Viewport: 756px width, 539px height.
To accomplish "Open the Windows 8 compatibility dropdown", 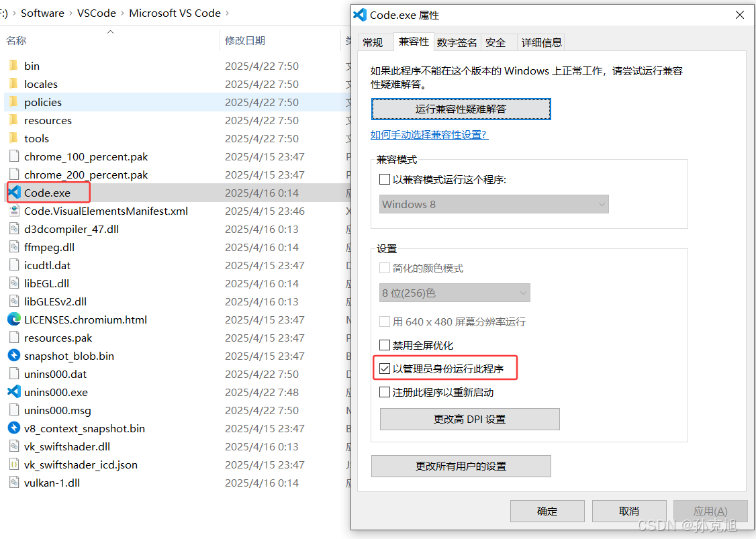I will pos(493,204).
